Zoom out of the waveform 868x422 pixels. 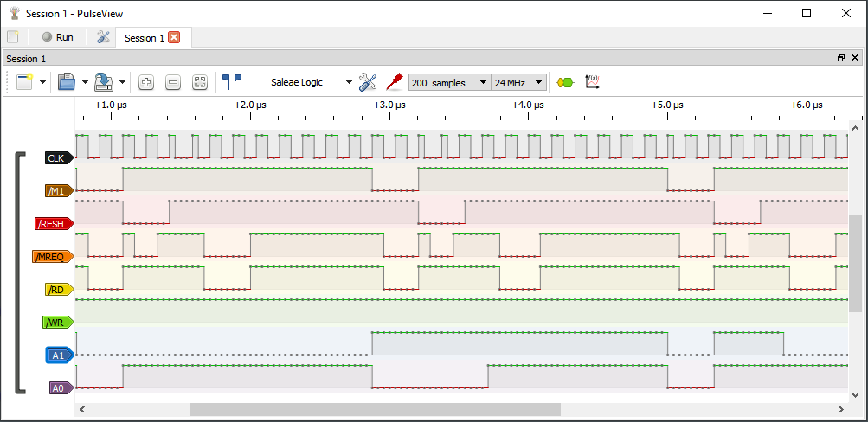(x=172, y=82)
